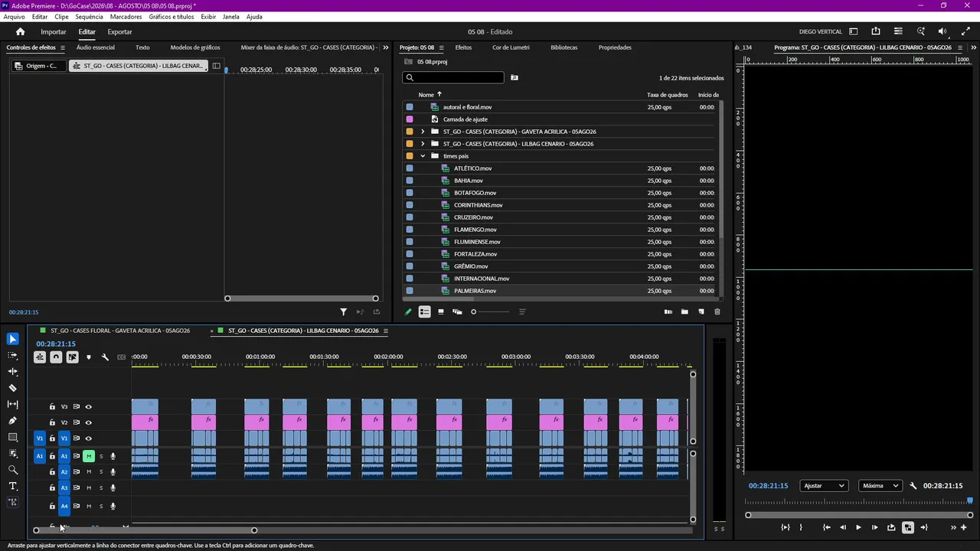
Task: Select the Ripple Edit tool
Action: click(13, 371)
